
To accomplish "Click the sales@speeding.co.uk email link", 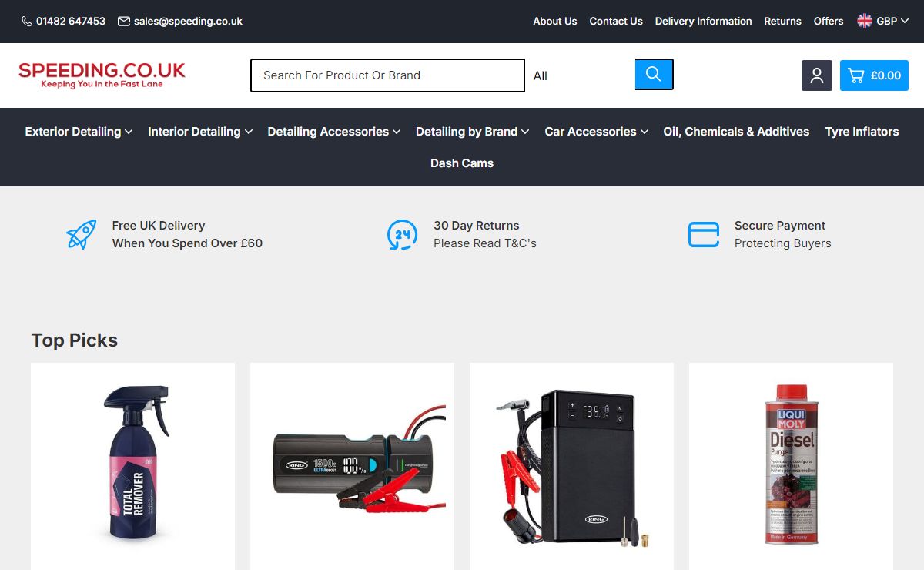I will (188, 22).
